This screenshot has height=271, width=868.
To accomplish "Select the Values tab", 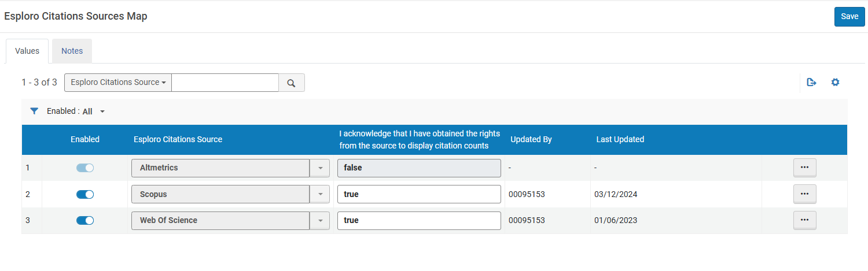I will 27,51.
